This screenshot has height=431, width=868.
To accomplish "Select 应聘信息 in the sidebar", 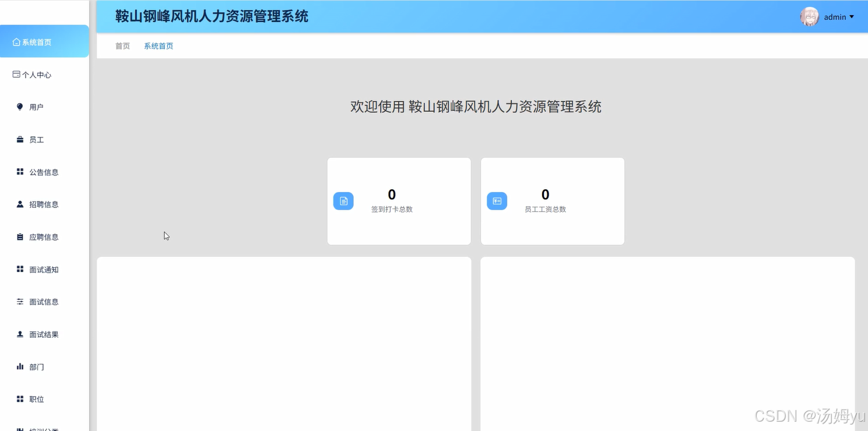I will point(44,237).
